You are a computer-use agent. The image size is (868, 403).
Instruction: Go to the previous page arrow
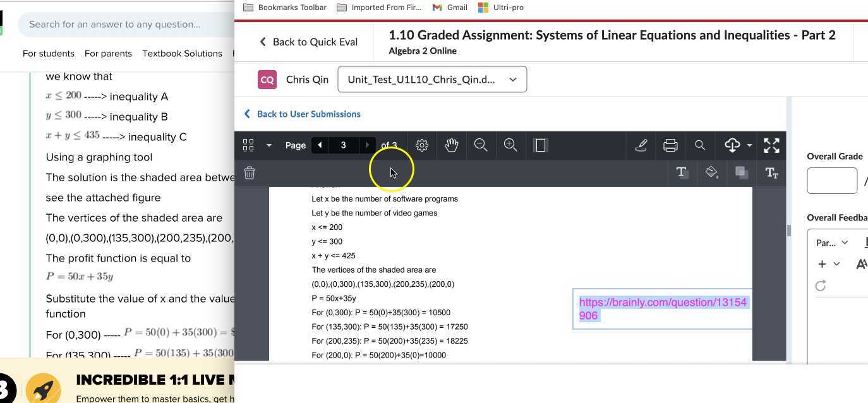[x=320, y=145]
